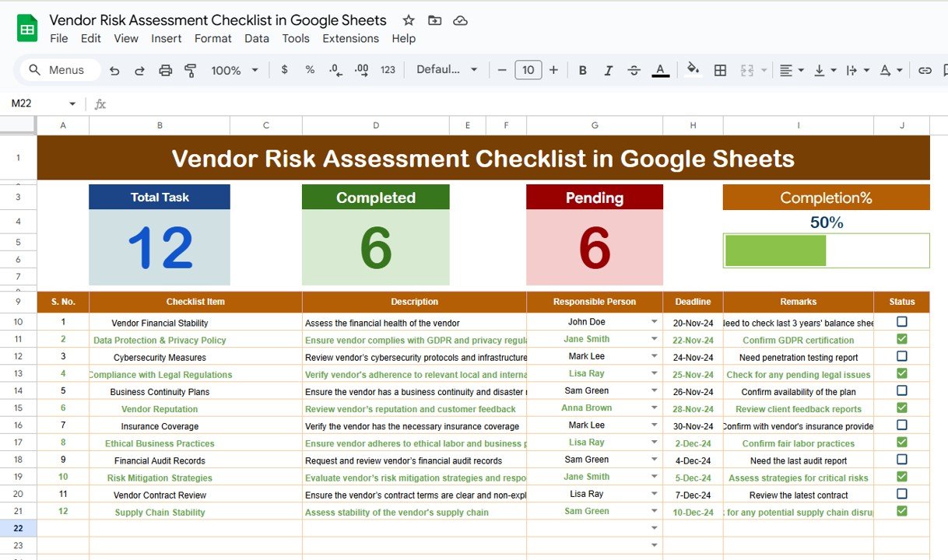Click the move to folder icon
The width and height of the screenshot is (948, 560).
pos(434,20)
